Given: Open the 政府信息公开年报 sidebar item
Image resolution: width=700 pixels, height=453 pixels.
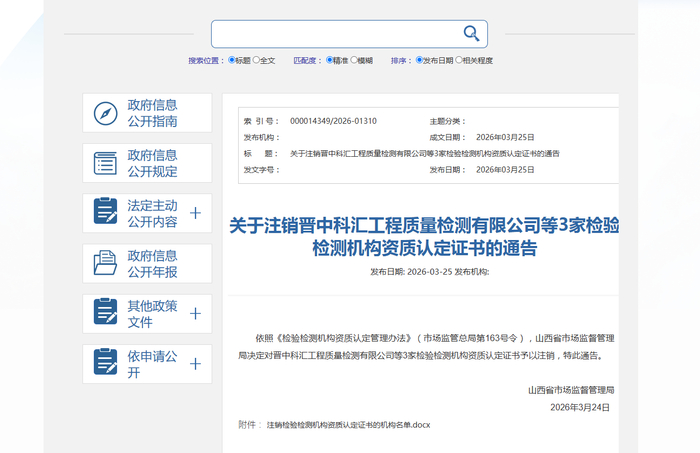Looking at the screenshot, I should tap(152, 263).
